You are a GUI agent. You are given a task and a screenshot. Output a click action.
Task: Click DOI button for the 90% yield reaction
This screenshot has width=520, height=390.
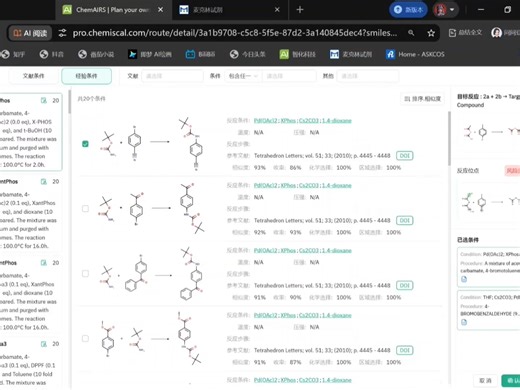[x=405, y=285]
